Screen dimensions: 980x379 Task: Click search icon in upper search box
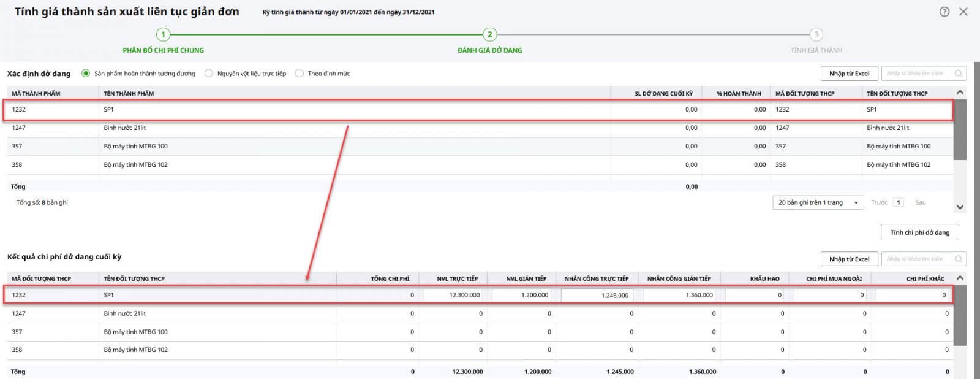pos(959,74)
